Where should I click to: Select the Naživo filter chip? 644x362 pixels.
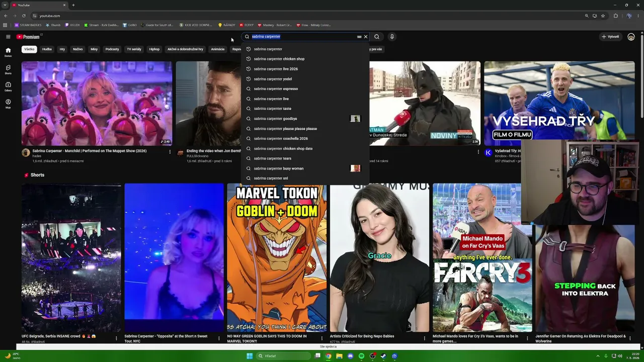pyautogui.click(x=77, y=49)
